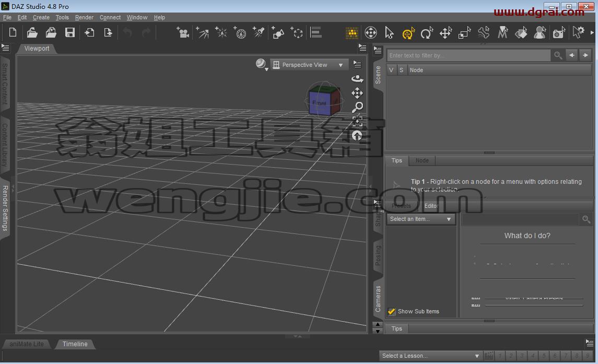Click the Export file icon
Image resolution: width=598 pixels, height=364 pixels.
click(108, 32)
